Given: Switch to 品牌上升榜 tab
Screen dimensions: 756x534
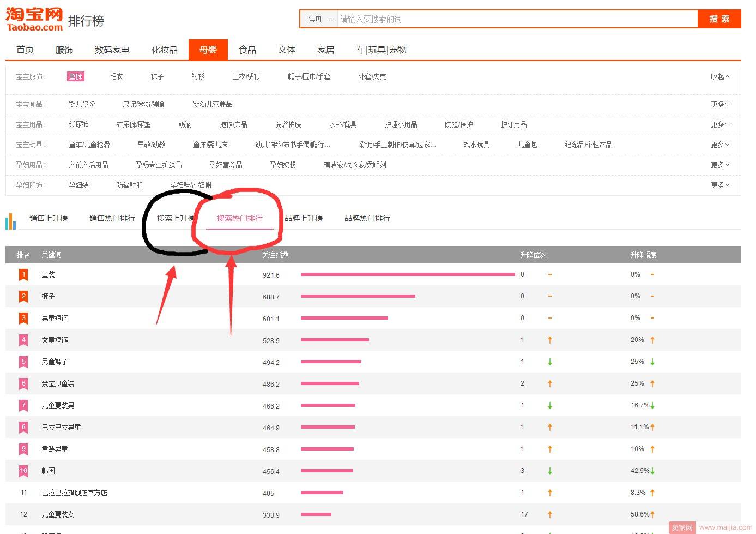Looking at the screenshot, I should [304, 218].
